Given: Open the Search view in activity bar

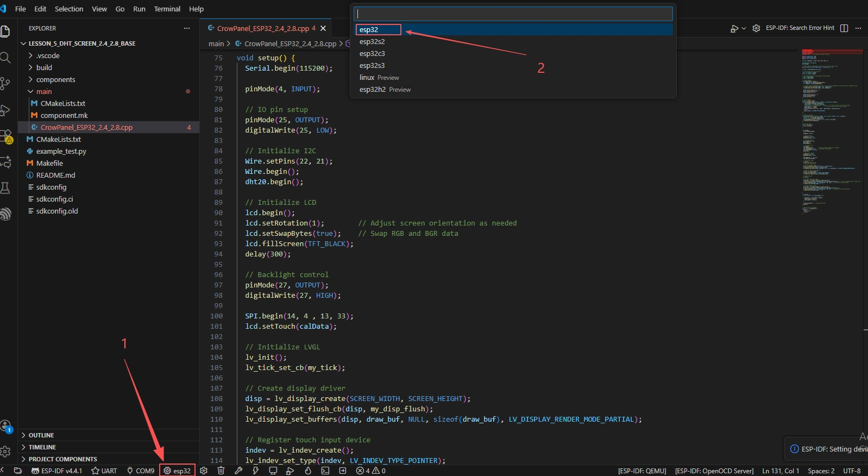Looking at the screenshot, I should tap(5, 58).
